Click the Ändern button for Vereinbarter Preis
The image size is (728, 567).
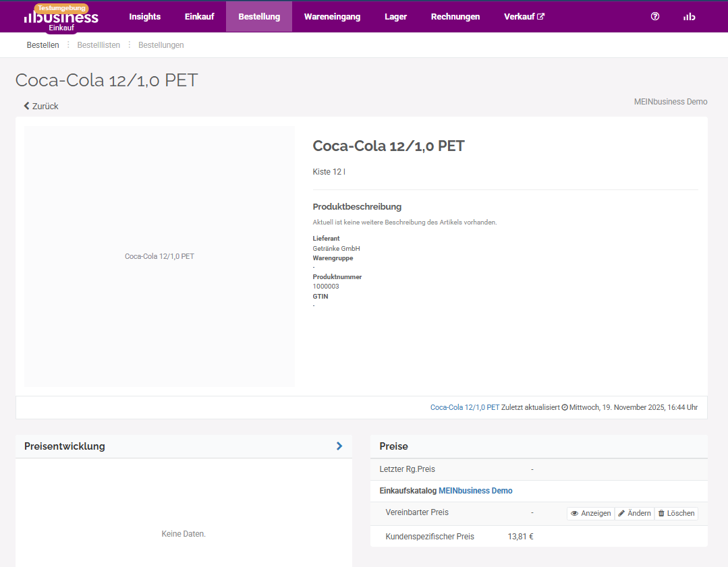click(634, 513)
